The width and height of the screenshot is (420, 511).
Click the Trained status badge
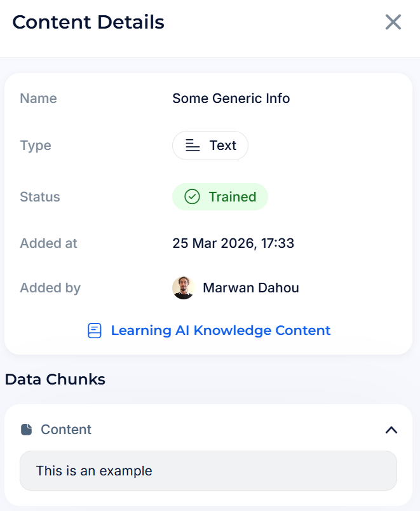(220, 197)
